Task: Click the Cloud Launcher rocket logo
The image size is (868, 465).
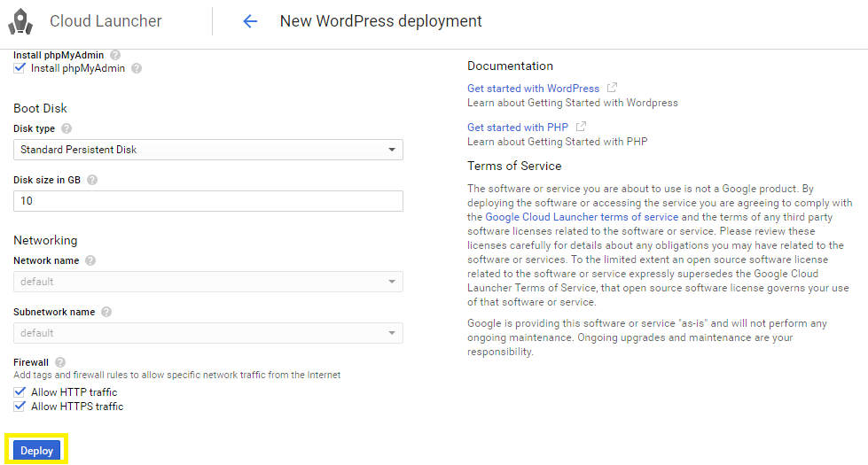Action: pos(20,21)
